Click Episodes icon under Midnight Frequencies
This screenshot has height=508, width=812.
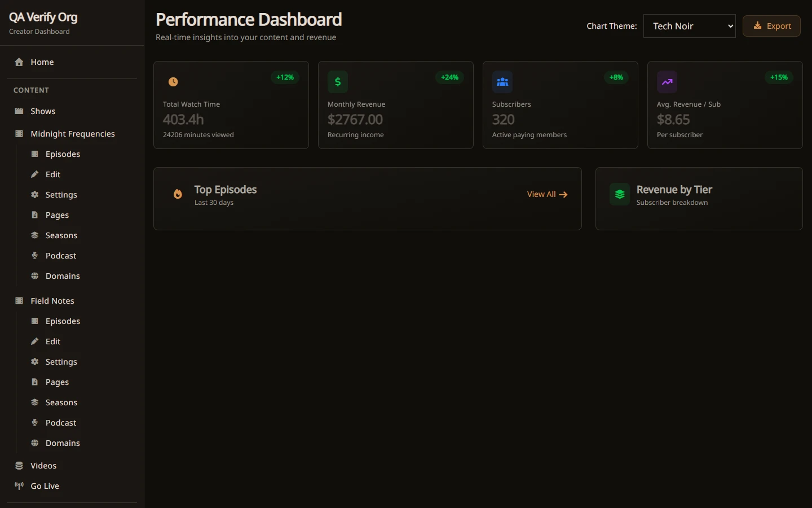(34, 154)
